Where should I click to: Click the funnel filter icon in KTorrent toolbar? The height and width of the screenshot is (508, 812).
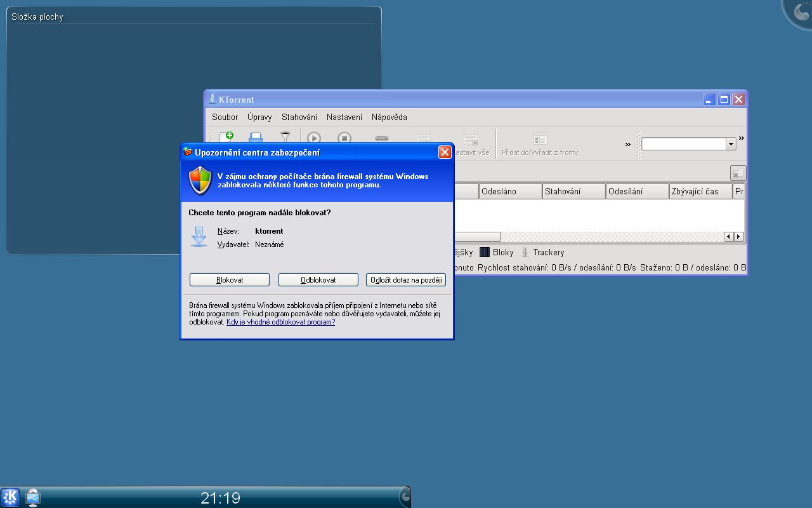tap(285, 137)
